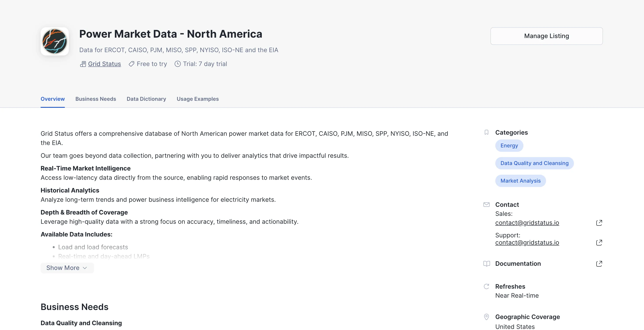Expand description with Show More
The width and height of the screenshot is (644, 330).
[x=67, y=268]
